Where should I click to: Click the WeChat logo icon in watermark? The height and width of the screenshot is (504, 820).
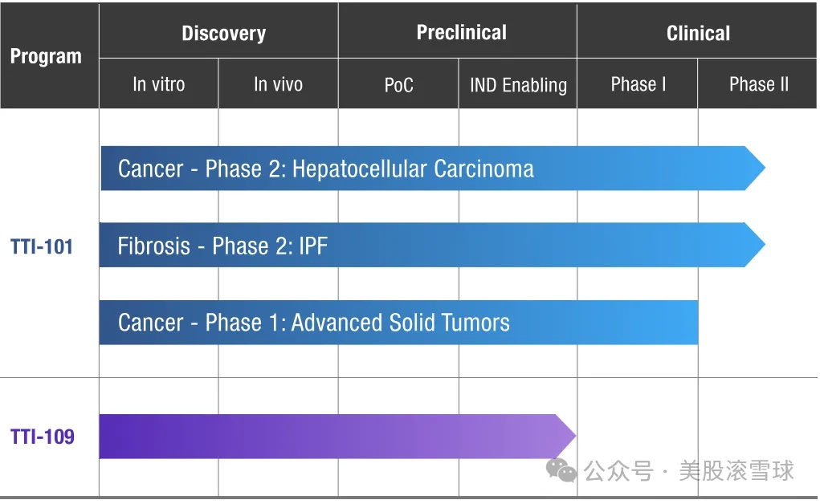561,471
